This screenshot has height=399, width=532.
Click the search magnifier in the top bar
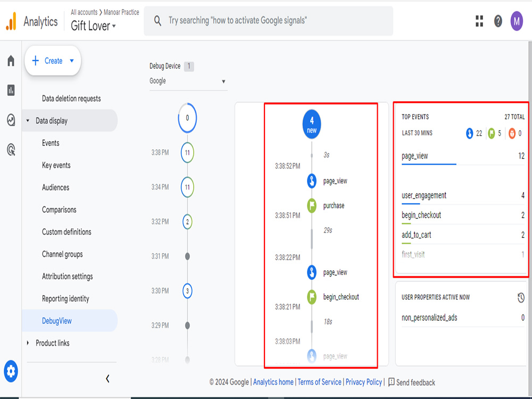[157, 21]
